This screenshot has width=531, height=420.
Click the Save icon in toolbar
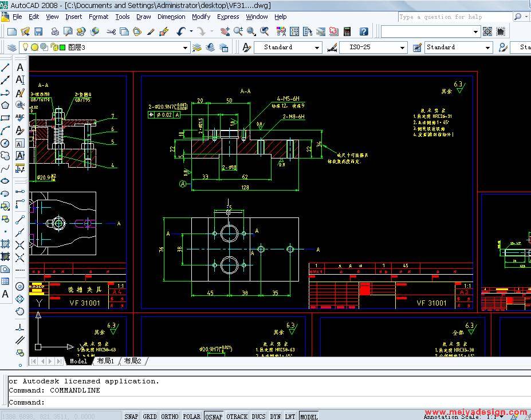[x=38, y=31]
